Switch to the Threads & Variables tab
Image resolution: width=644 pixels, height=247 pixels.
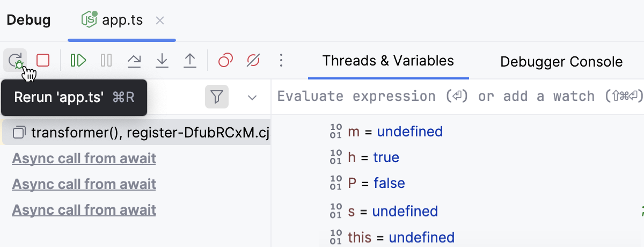388,61
